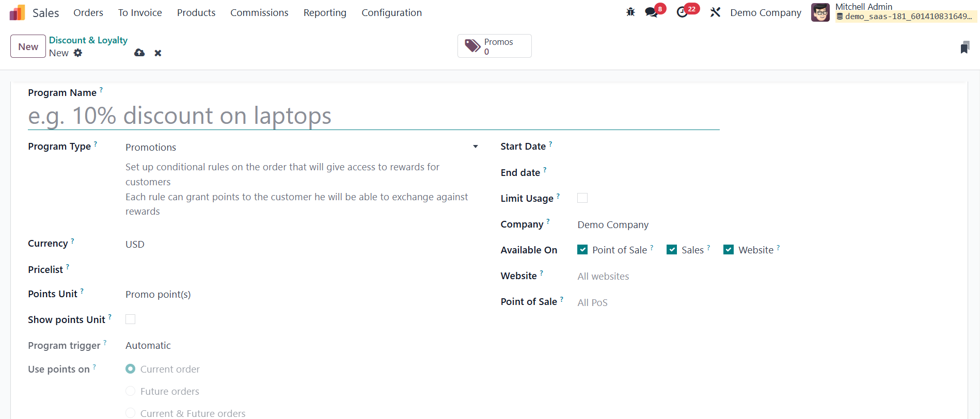The image size is (980, 419).
Task: Click the bookmark icon at right
Action: pos(965,47)
